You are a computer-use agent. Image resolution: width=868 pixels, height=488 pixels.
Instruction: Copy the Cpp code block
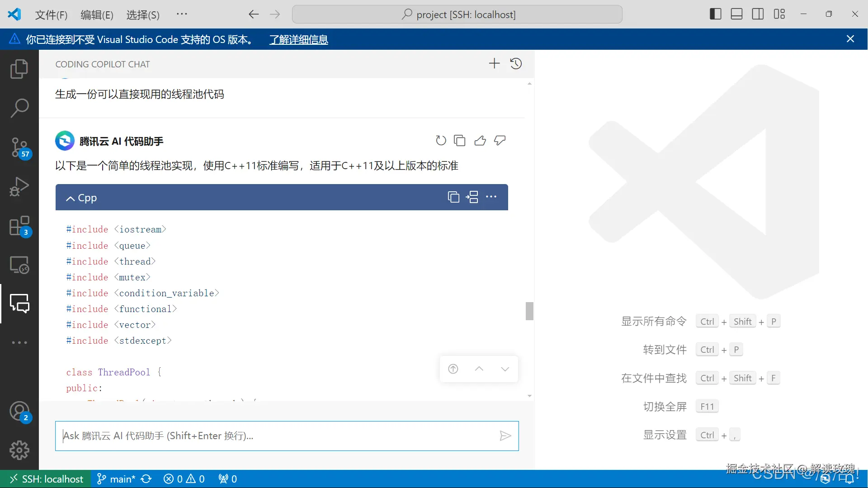(453, 197)
